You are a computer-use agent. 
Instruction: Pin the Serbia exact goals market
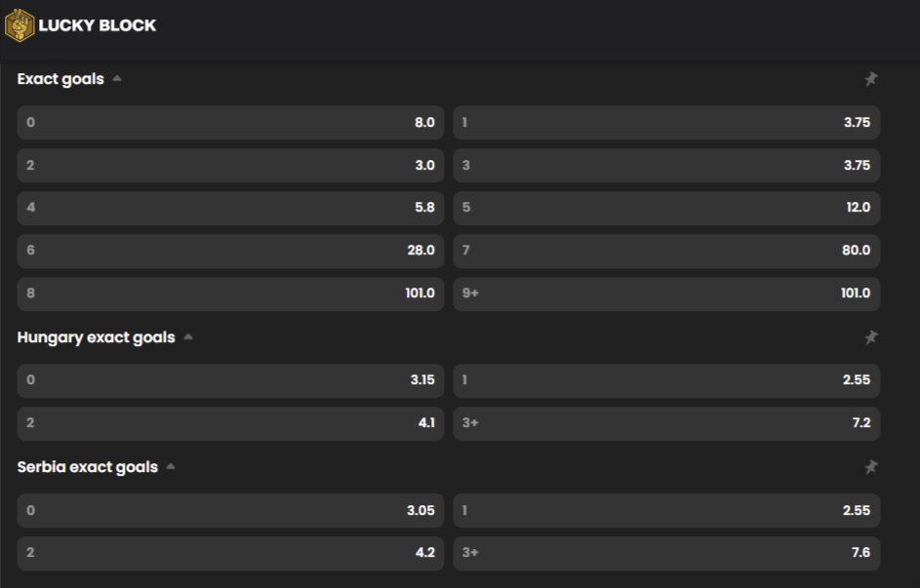coord(870,467)
